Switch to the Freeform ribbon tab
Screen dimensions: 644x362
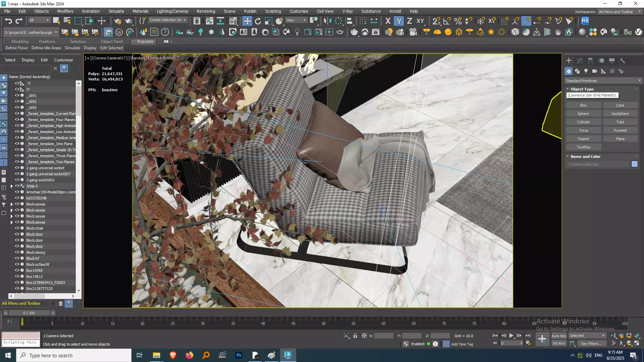(x=47, y=42)
